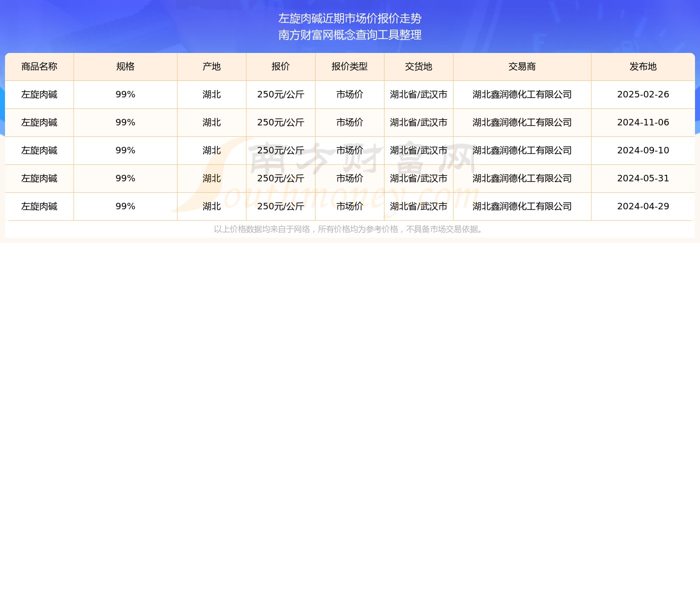Click the subtitle 南方财富网概念查询工具整理

pos(350,35)
